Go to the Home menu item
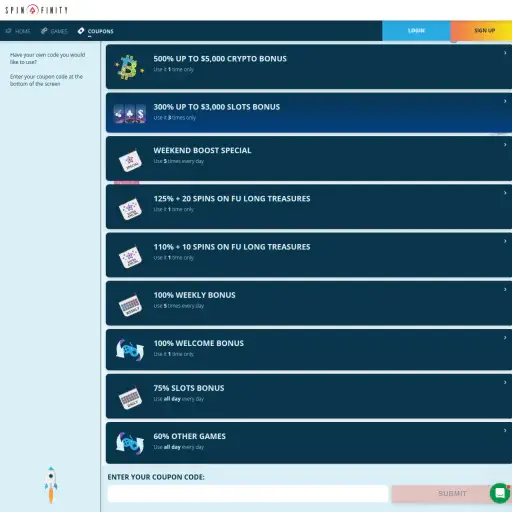The height and width of the screenshot is (512, 512). pyautogui.click(x=18, y=31)
